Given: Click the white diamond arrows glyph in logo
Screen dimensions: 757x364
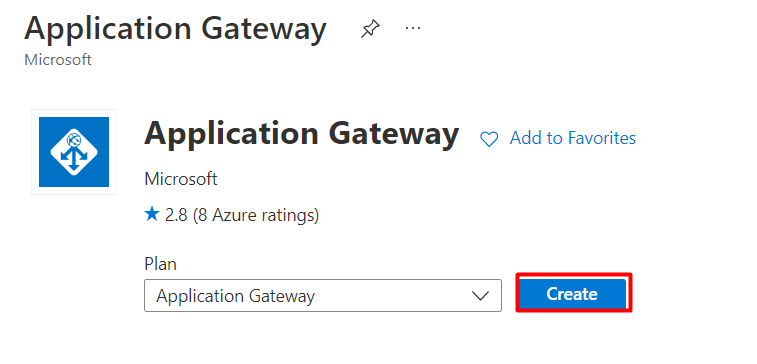Looking at the screenshot, I should pyautogui.click(x=74, y=152).
